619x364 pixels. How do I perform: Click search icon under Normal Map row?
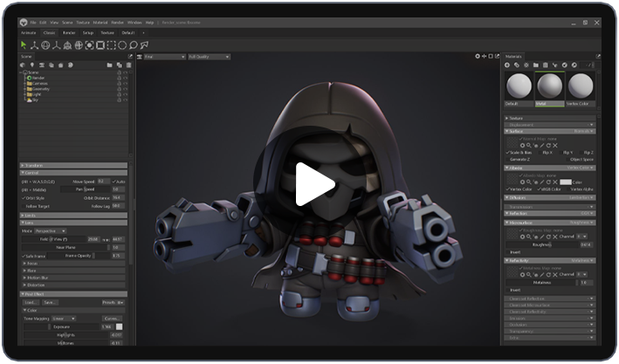tap(528, 146)
